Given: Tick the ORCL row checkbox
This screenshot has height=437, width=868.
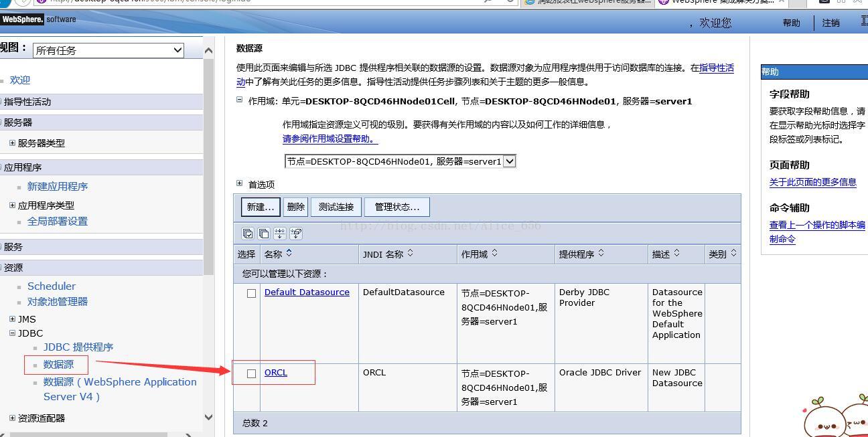Looking at the screenshot, I should (251, 373).
